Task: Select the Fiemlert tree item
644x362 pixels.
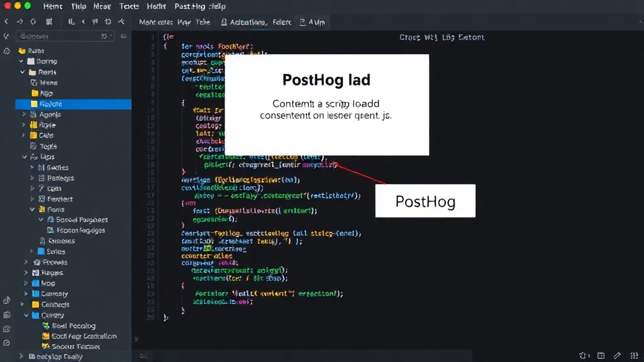Action: coord(60,199)
